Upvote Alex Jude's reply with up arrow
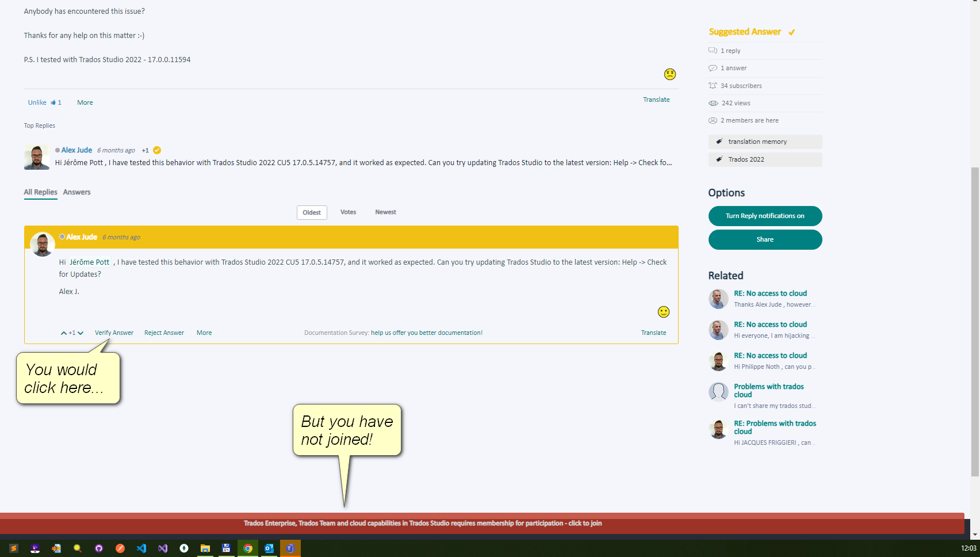This screenshot has height=557, width=980. coord(63,333)
